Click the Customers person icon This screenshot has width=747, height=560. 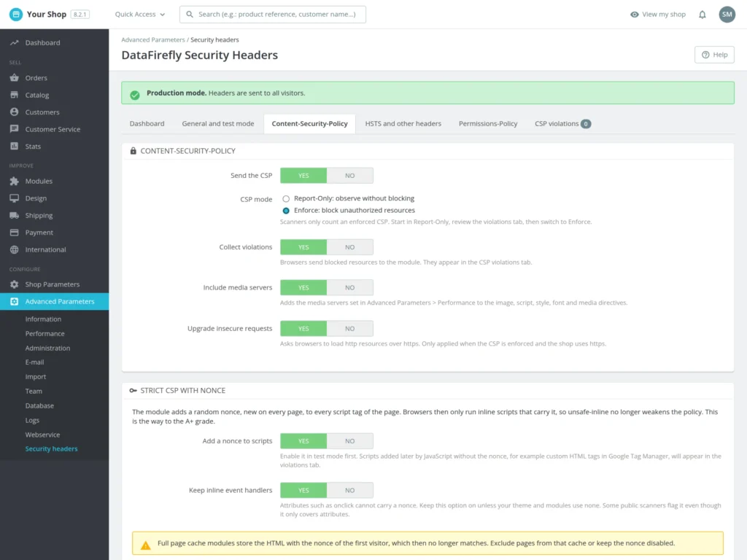pos(15,112)
